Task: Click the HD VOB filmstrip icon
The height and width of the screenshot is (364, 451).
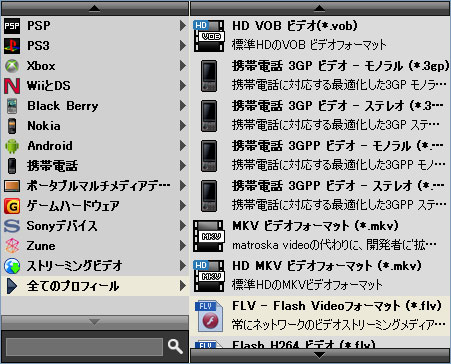Action: pyautogui.click(x=209, y=36)
